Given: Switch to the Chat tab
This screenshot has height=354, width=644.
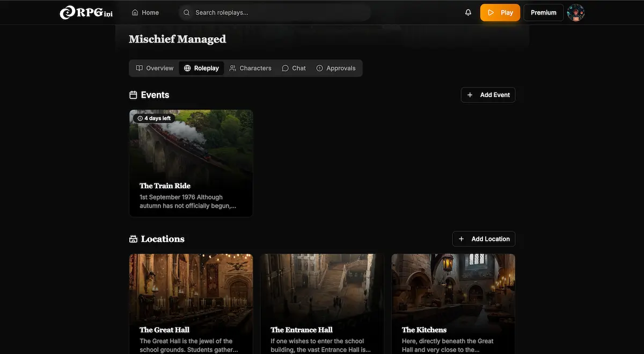Looking at the screenshot, I should [294, 68].
